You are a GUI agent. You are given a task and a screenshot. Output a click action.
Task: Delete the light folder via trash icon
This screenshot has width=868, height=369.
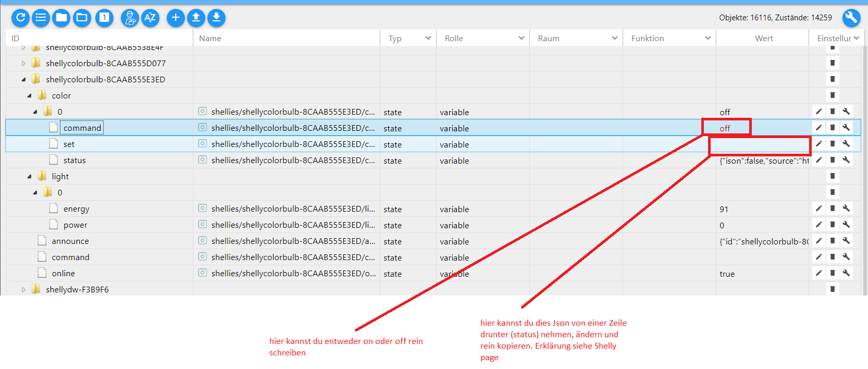click(x=833, y=176)
